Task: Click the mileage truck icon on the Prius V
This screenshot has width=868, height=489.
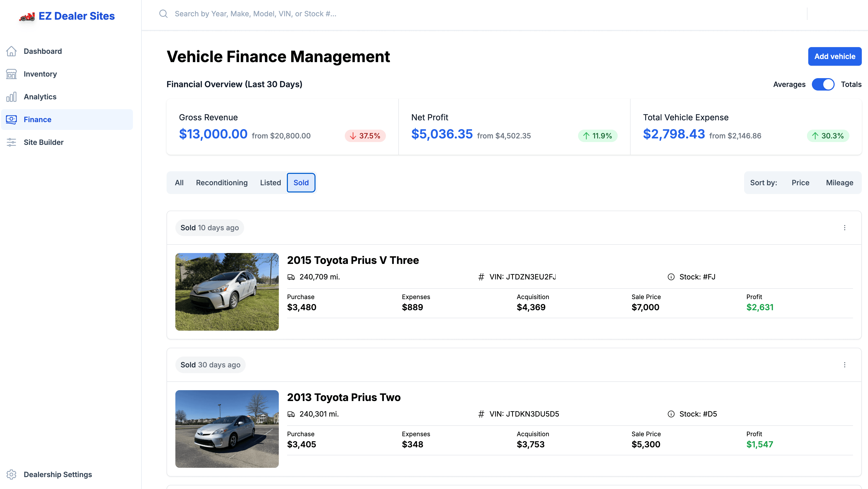Action: pos(292,277)
